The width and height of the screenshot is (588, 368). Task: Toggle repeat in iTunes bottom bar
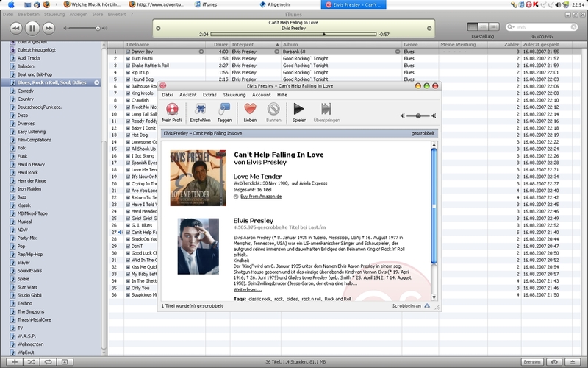click(48, 362)
